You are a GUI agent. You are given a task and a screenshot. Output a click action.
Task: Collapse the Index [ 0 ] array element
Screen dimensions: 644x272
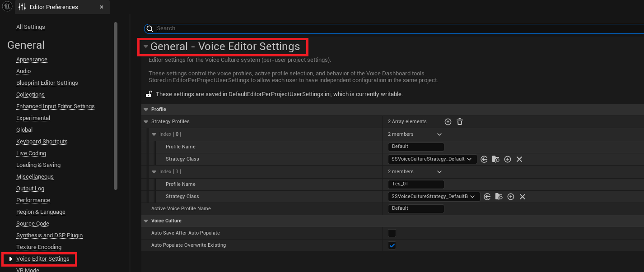[x=154, y=134]
